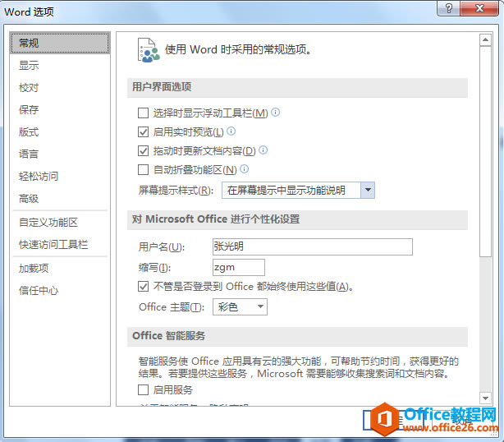Open the Office 主题 彩色 dropdown

240,307
